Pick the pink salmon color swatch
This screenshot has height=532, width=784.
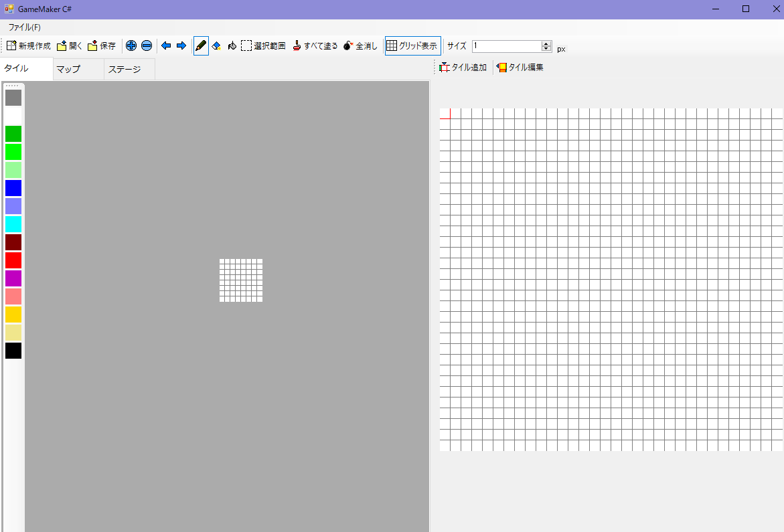(13, 296)
